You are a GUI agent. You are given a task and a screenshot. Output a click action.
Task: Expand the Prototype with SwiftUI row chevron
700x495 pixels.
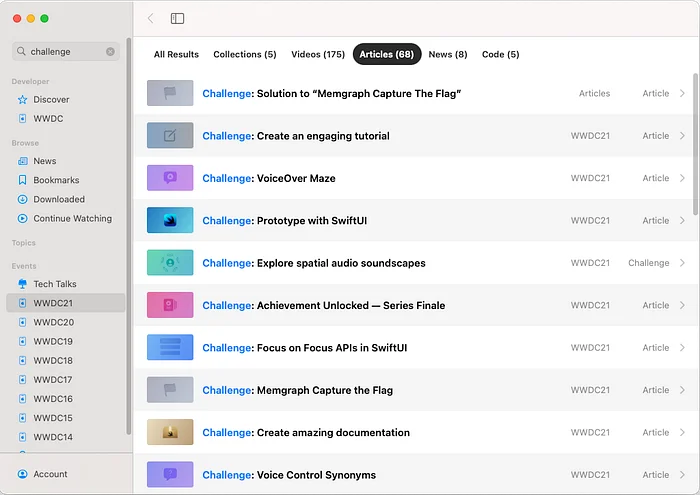[x=682, y=221]
